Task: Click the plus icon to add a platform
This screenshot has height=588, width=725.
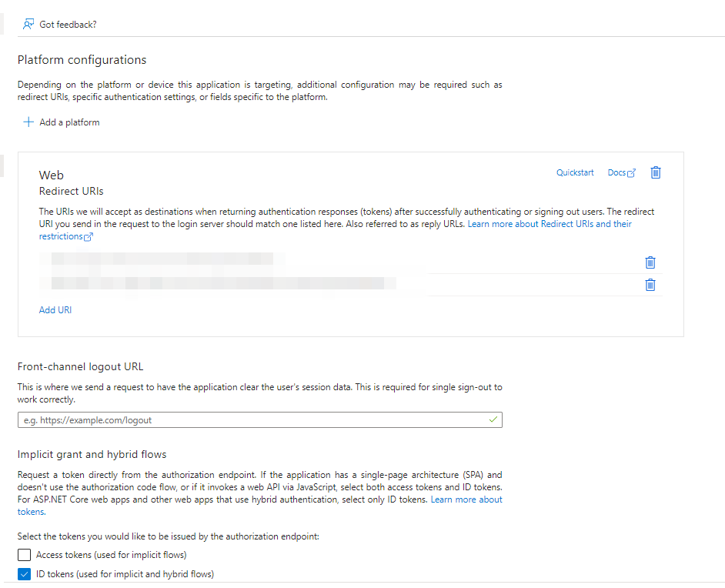Action: tap(28, 122)
